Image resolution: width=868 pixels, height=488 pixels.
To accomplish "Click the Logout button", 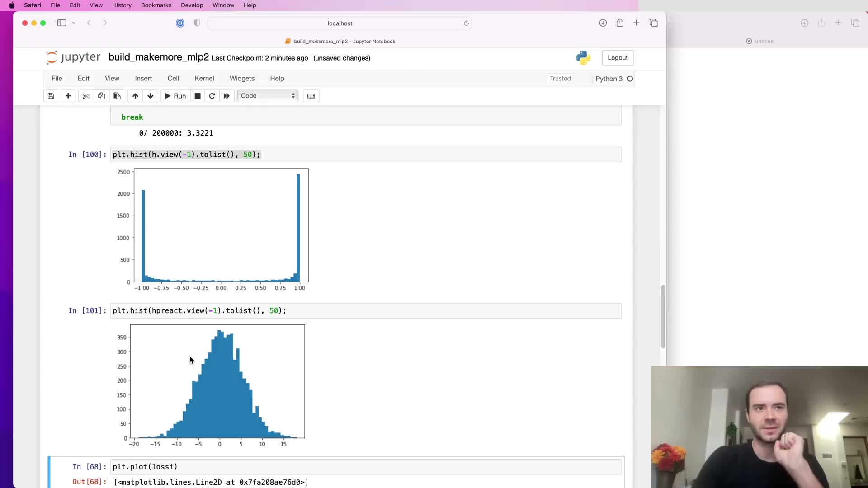I will (x=617, y=58).
